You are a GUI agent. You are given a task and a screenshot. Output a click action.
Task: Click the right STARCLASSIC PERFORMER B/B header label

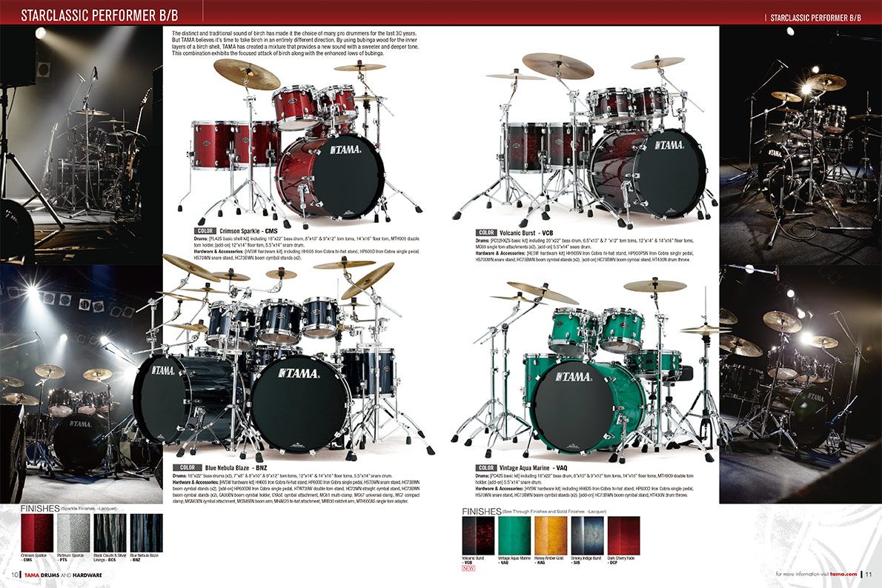pyautogui.click(x=815, y=18)
